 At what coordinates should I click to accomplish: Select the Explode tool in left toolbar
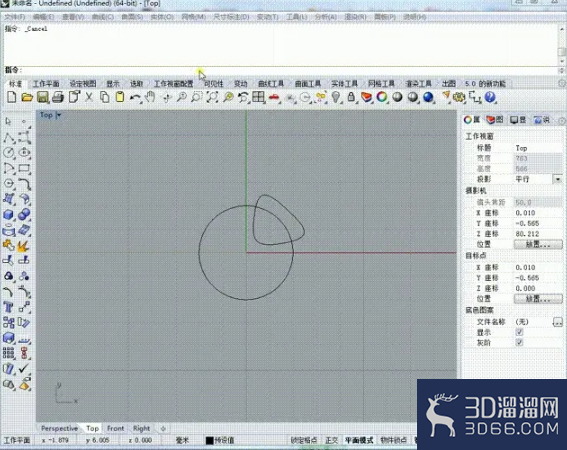[x=24, y=246]
